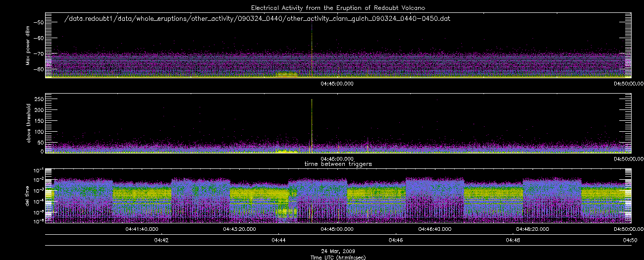
Task: Click '04:50:00.000' label below the Max power plot
Action: pos(630,84)
